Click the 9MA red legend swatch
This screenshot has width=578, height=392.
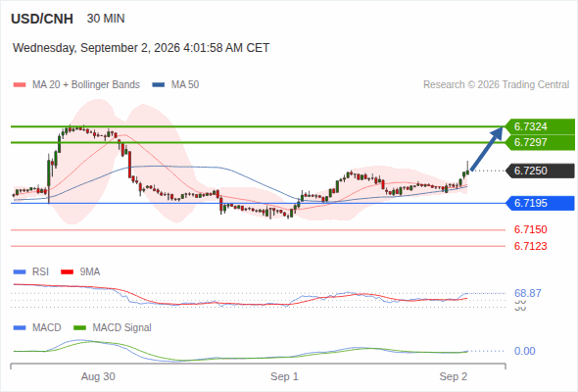pos(67,272)
